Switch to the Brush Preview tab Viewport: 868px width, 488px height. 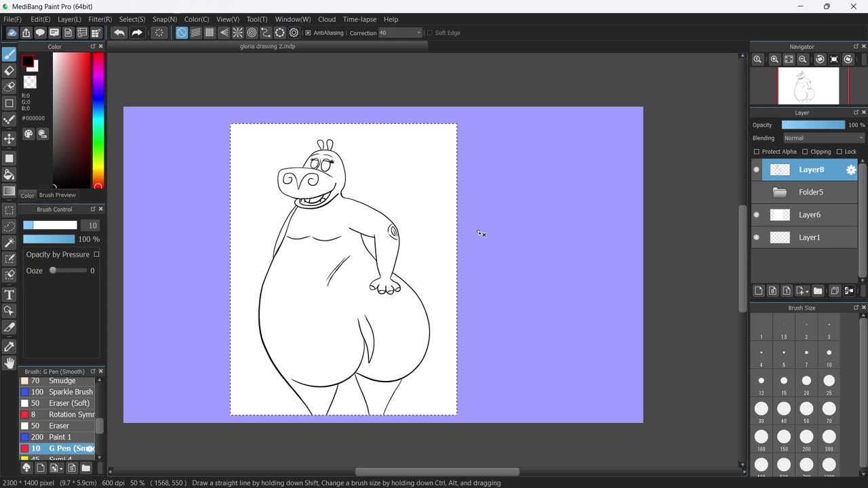point(58,195)
